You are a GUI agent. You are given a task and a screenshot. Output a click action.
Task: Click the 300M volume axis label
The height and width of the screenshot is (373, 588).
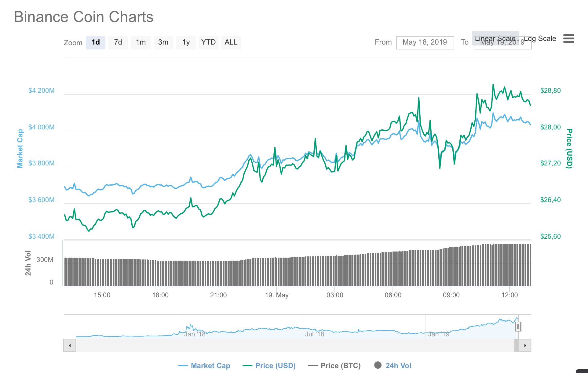pyautogui.click(x=45, y=260)
